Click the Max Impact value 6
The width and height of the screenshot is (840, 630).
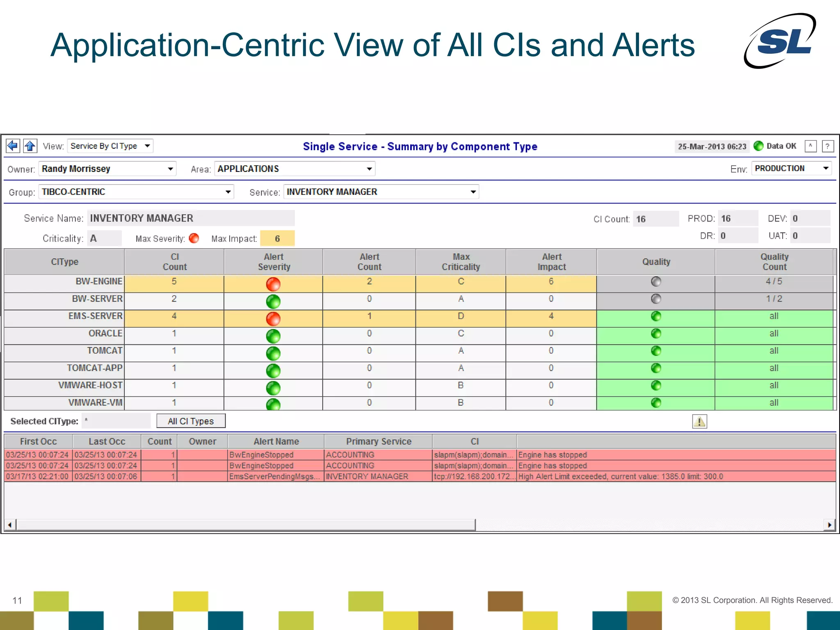(277, 238)
